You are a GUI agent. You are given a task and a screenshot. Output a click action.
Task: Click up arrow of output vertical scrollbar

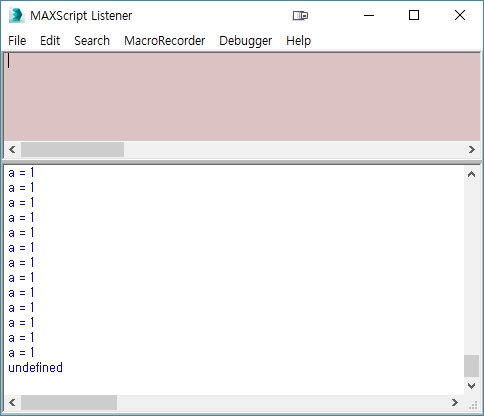point(471,174)
